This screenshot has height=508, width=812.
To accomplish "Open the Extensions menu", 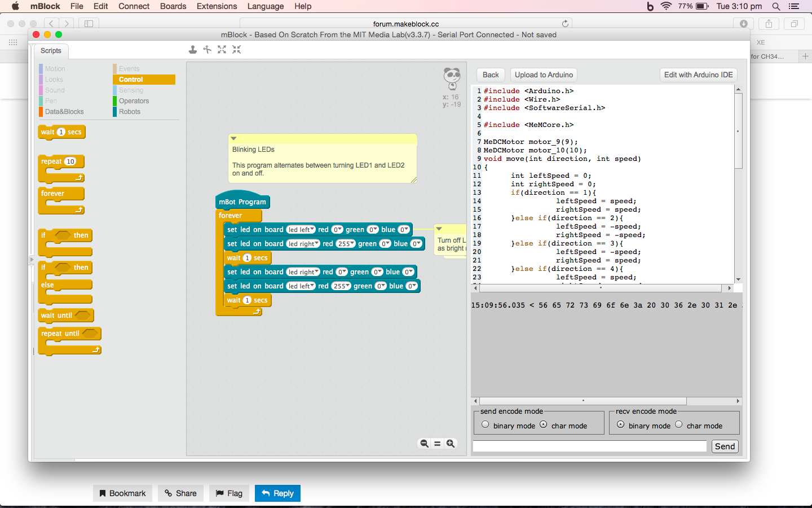I will tap(217, 6).
